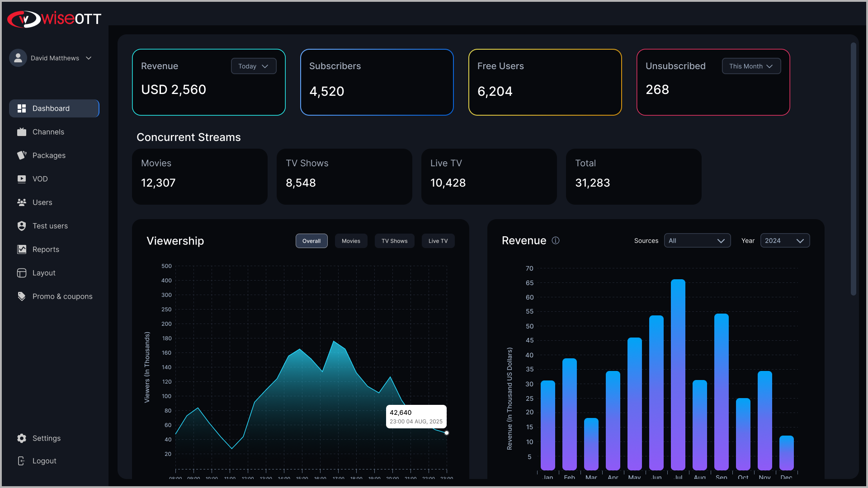Click the Packages cards icon
Viewport: 868px width, 488px height.
22,155
